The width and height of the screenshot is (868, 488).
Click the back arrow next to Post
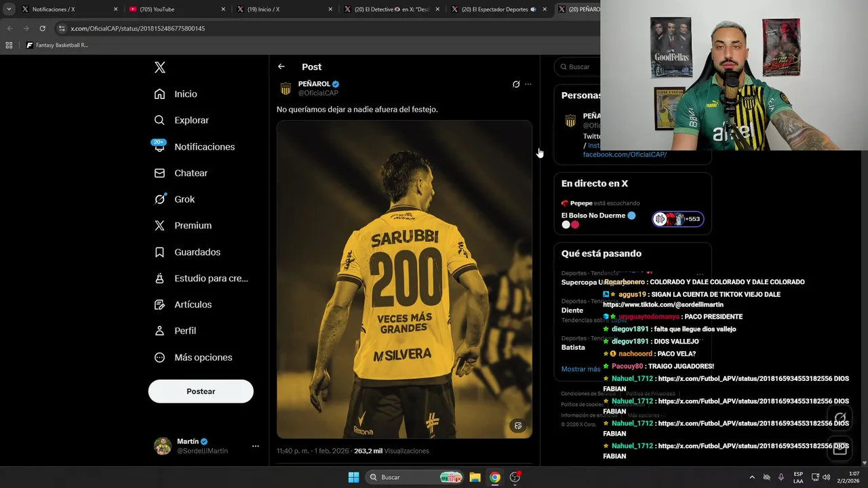tap(281, 66)
